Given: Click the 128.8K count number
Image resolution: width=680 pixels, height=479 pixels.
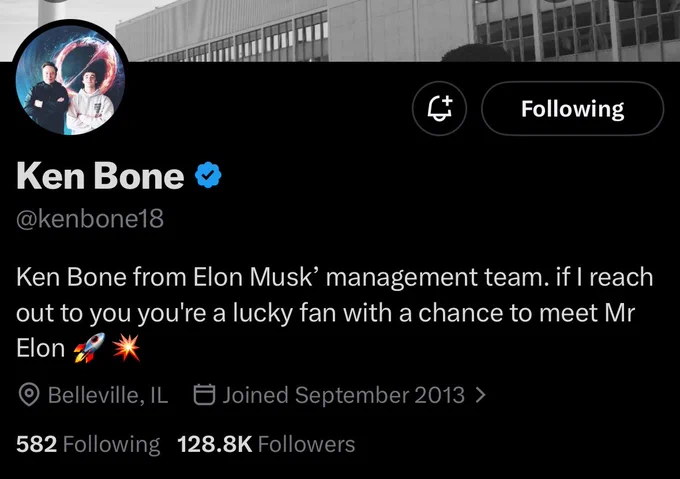Looking at the screenshot, I should 215,444.
